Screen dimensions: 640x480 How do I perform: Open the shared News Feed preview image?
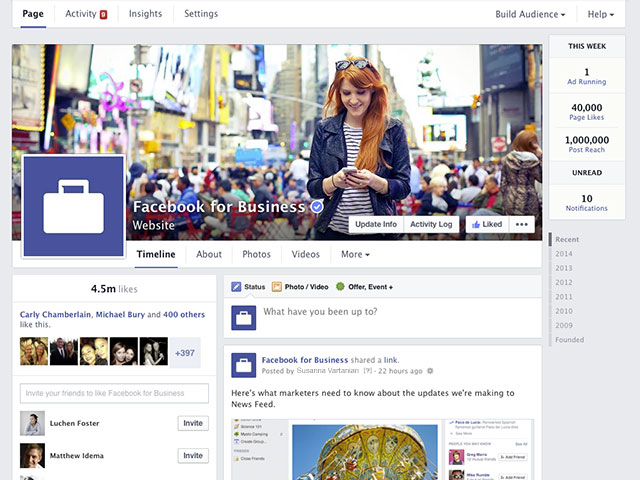(382, 449)
